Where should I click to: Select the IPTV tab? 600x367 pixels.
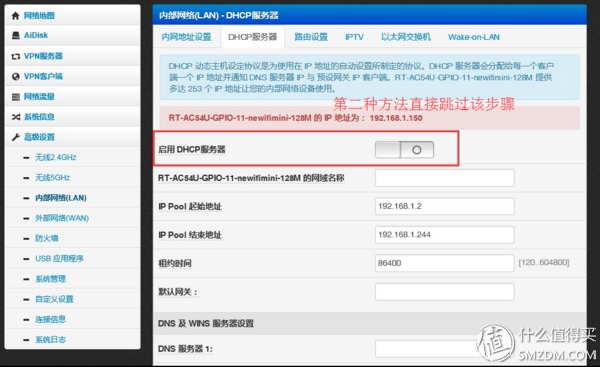(354, 37)
